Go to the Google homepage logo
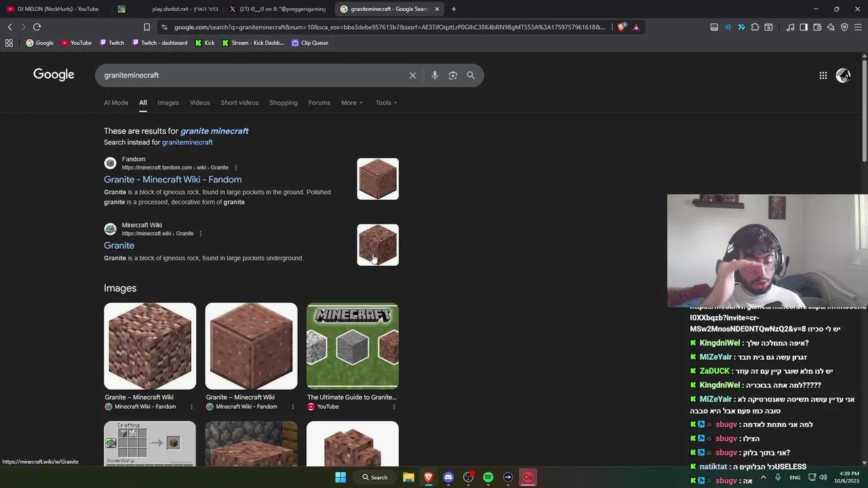 point(54,75)
